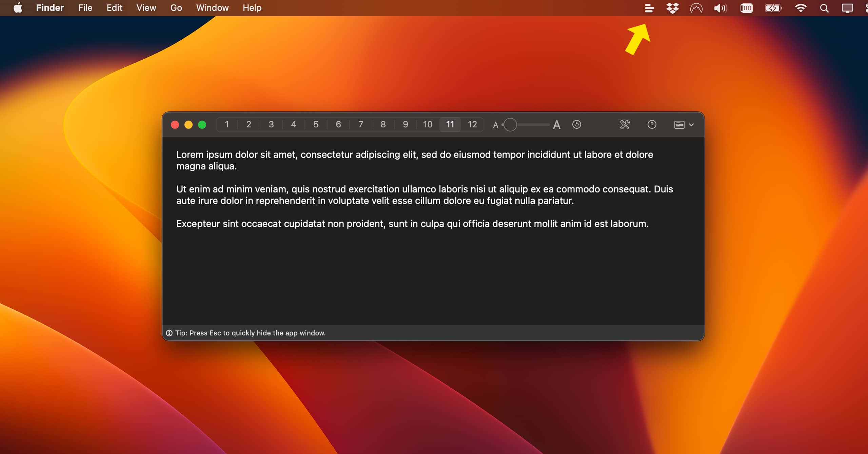Switch to note tab 4
This screenshot has height=454, width=868.
[x=294, y=125]
